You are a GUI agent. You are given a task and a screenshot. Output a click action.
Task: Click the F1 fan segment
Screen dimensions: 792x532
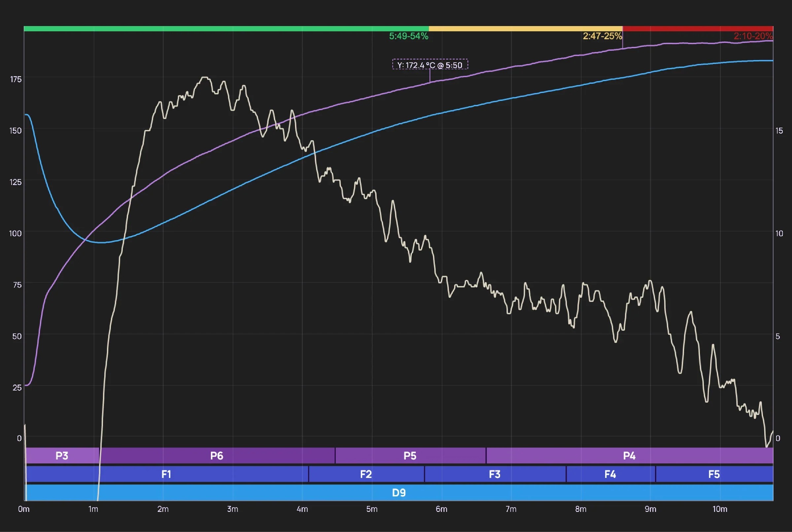point(166,474)
